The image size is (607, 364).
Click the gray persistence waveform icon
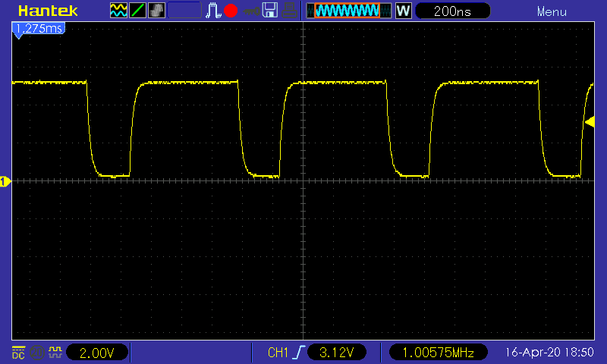coord(156,11)
